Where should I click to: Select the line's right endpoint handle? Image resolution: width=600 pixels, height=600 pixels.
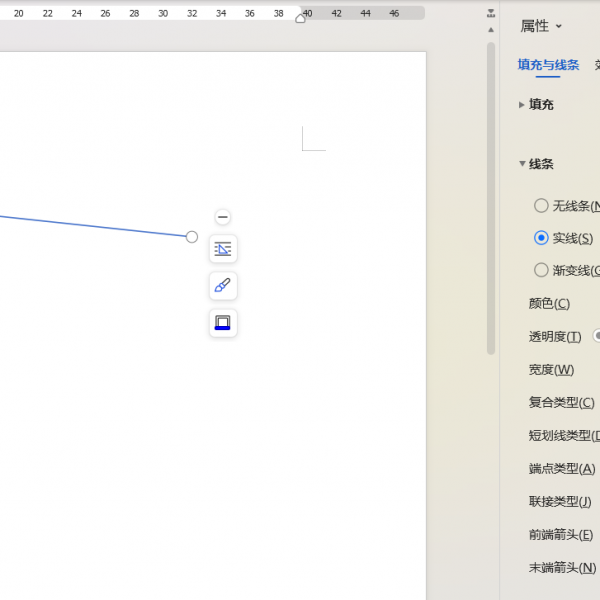[x=192, y=237]
